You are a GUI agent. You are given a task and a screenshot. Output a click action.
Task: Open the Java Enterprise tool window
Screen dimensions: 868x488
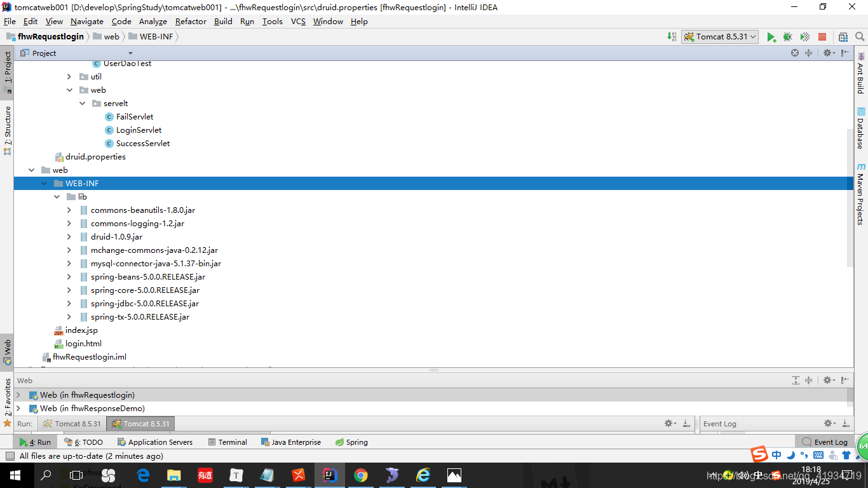coord(291,442)
